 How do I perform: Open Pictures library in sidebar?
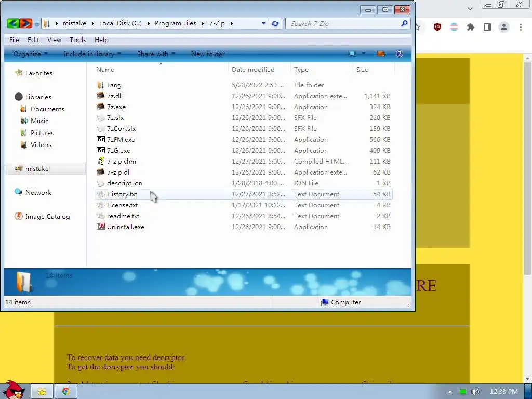point(37,132)
